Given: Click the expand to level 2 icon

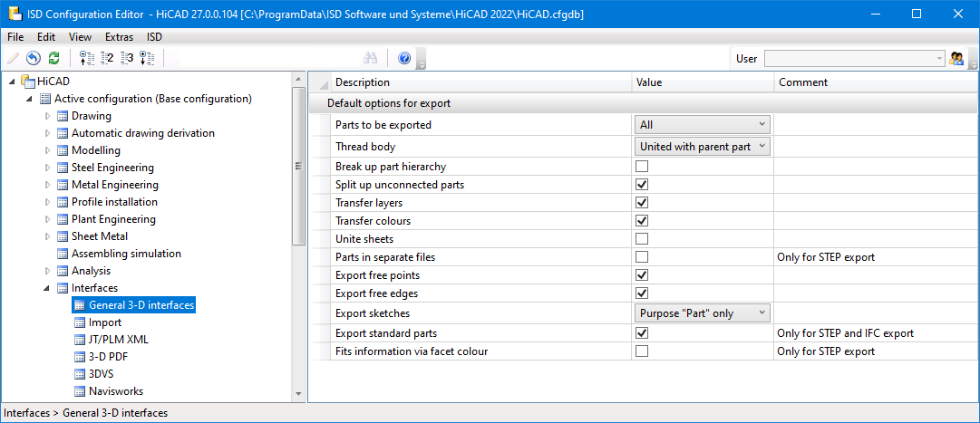Looking at the screenshot, I should [107, 58].
